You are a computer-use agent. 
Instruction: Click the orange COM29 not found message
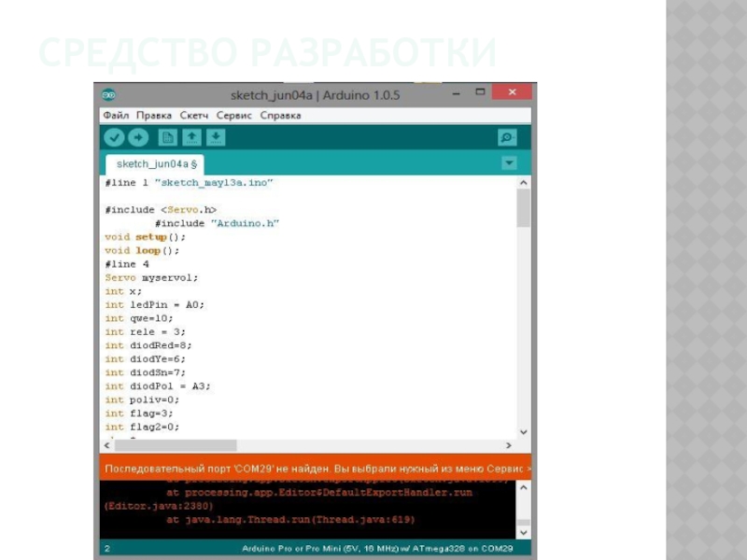click(x=315, y=469)
